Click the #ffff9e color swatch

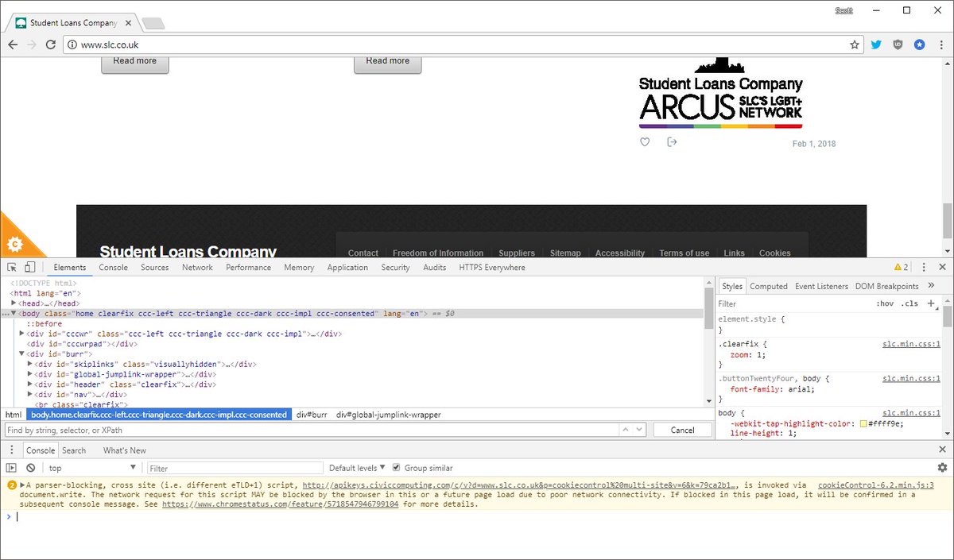pyautogui.click(x=863, y=423)
